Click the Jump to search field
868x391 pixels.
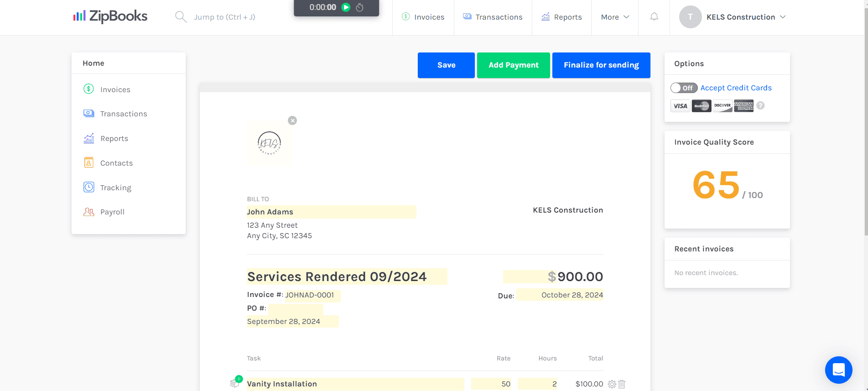tap(224, 17)
